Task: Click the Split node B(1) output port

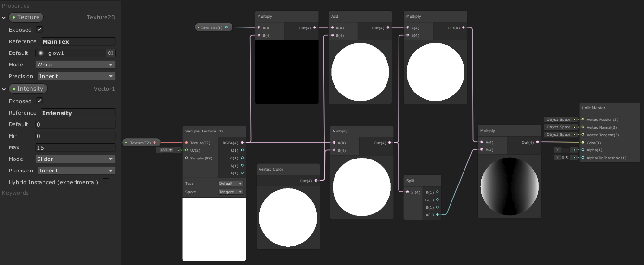Action: tap(437, 207)
